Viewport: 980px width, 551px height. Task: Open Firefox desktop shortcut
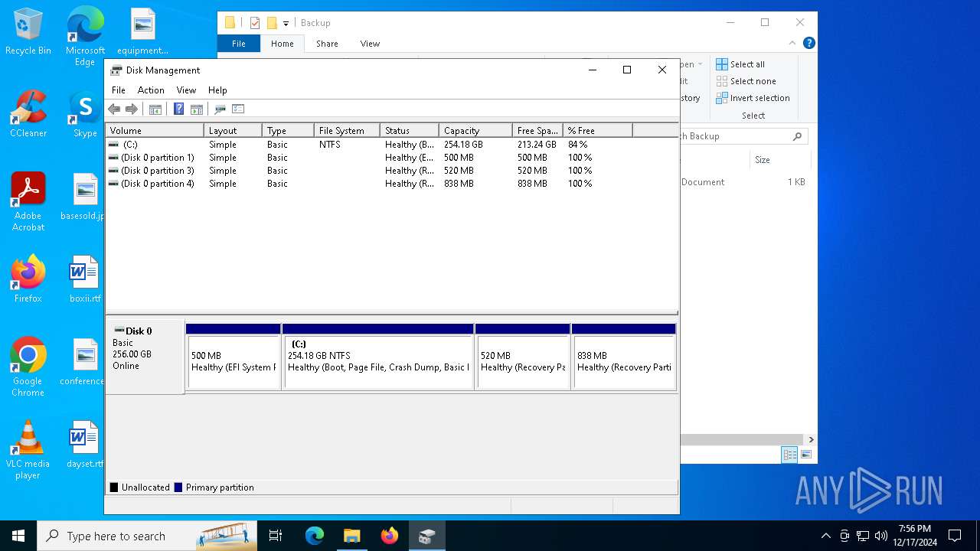coord(28,279)
